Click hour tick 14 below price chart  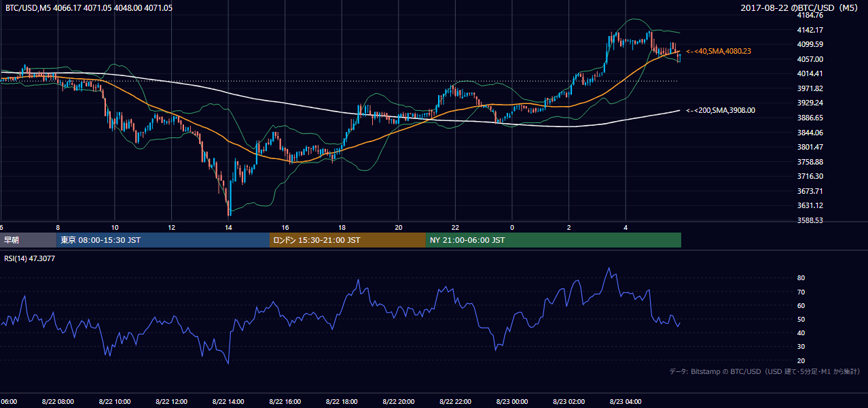(228, 227)
